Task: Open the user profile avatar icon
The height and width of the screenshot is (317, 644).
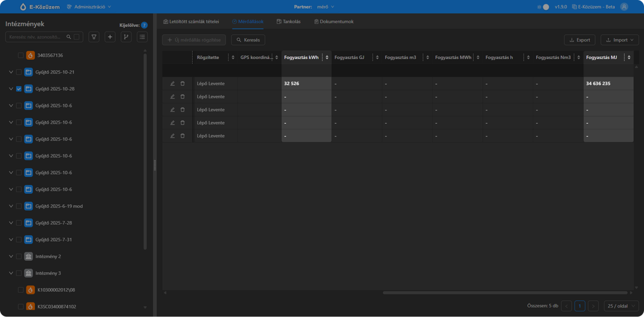Action: (x=624, y=7)
